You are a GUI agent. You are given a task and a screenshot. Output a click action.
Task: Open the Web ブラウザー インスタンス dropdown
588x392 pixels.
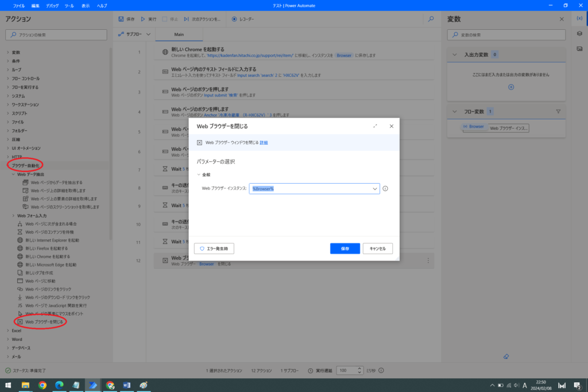(375, 188)
